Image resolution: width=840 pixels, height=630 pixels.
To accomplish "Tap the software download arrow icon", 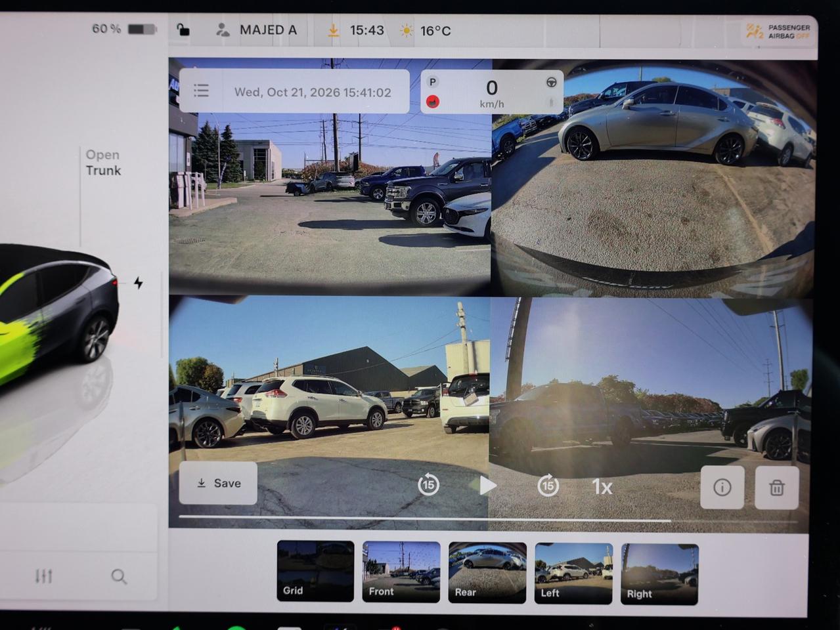I will pos(333,30).
